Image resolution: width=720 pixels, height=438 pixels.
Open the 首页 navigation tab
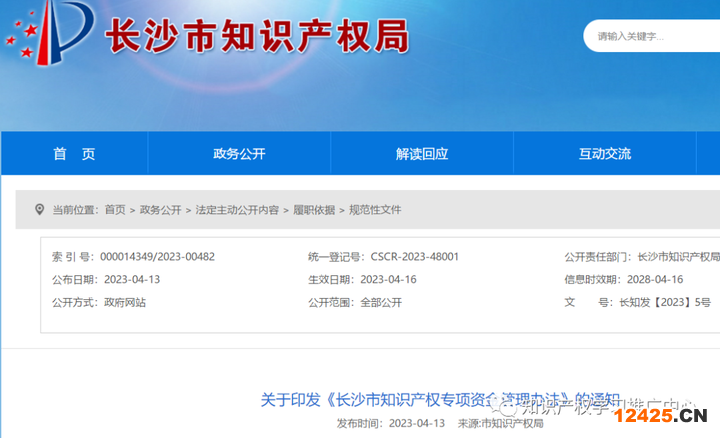coord(74,154)
